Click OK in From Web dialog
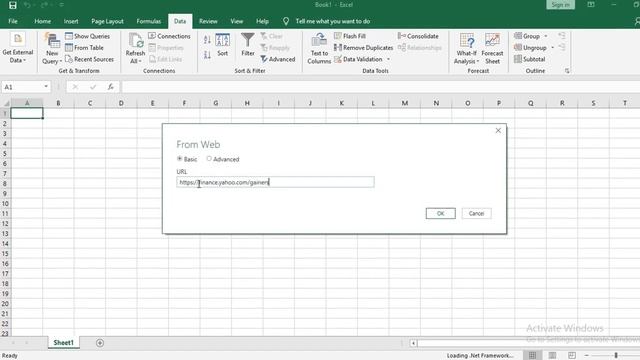This screenshot has height=360, width=640. point(440,213)
